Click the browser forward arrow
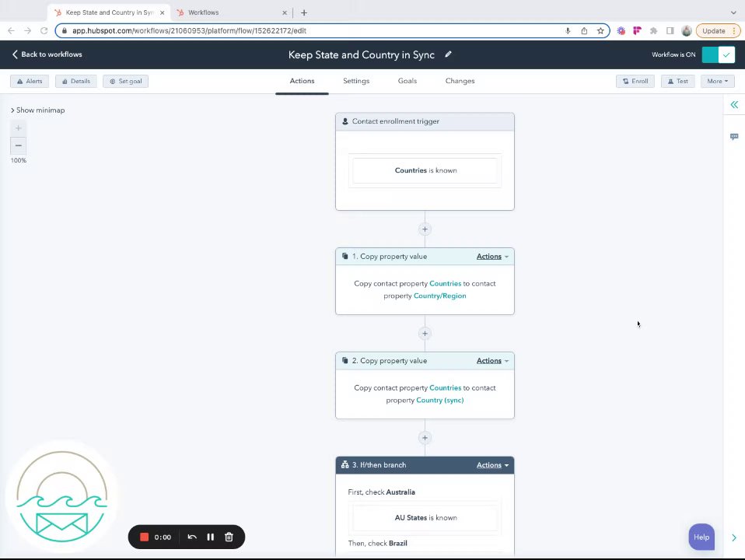This screenshot has height=560, width=745. pyautogui.click(x=27, y=31)
